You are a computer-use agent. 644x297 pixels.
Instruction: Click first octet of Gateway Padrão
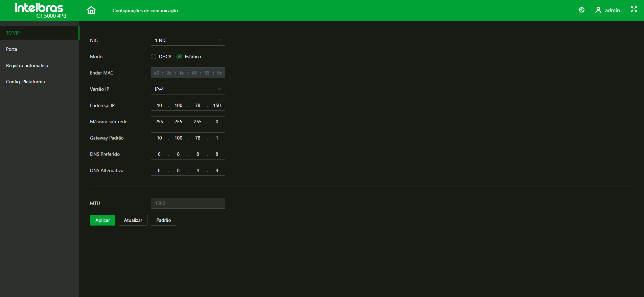pyautogui.click(x=159, y=138)
